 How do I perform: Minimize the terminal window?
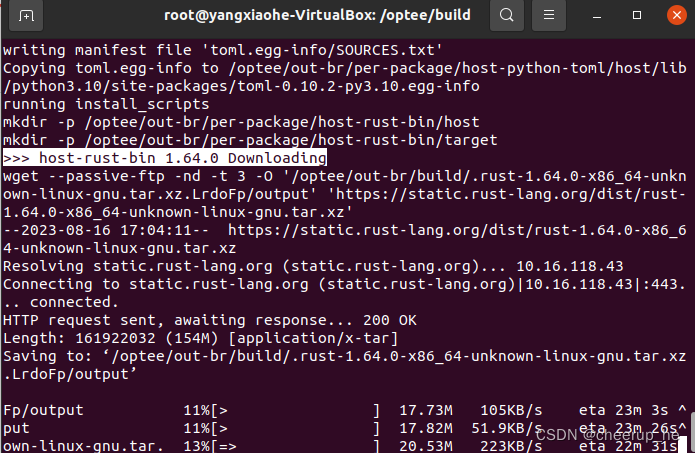click(x=597, y=16)
